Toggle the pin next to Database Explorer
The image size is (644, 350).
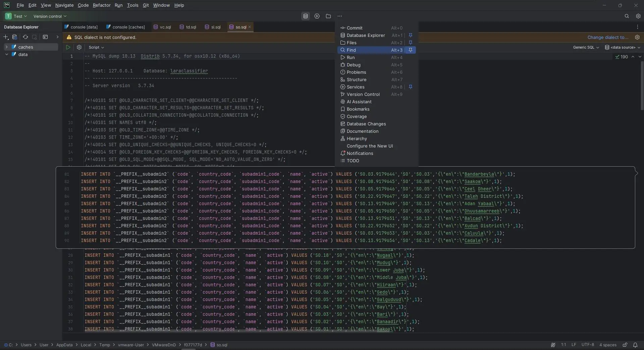pos(410,35)
